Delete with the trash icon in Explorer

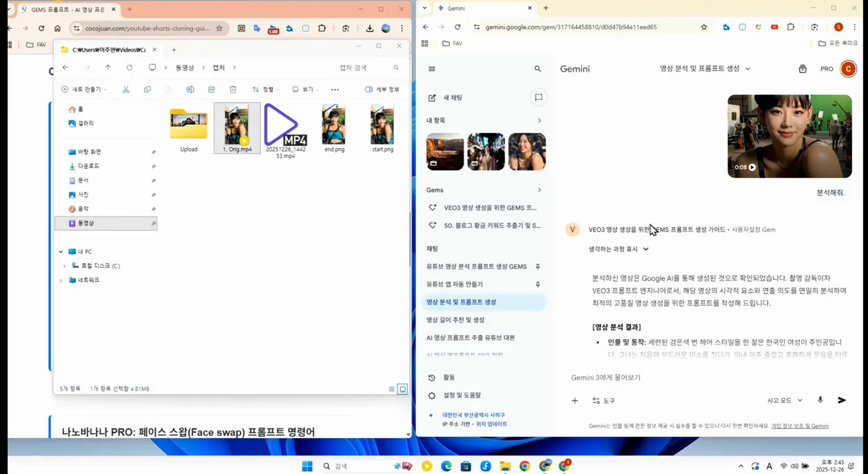point(233,90)
